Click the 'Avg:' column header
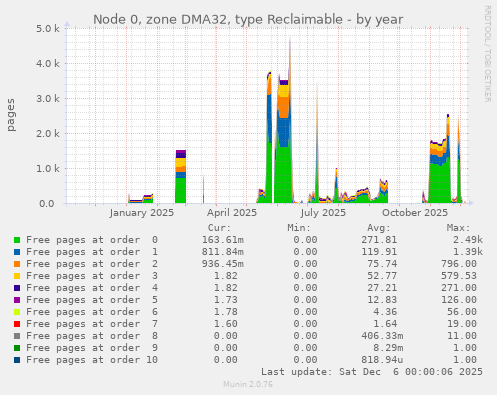 click(x=379, y=228)
